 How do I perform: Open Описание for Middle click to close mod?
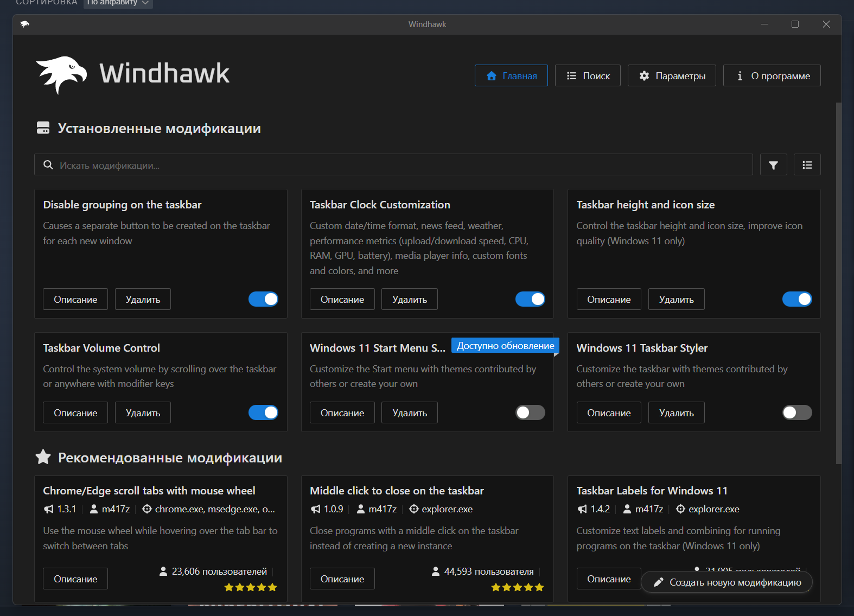pos(342,579)
